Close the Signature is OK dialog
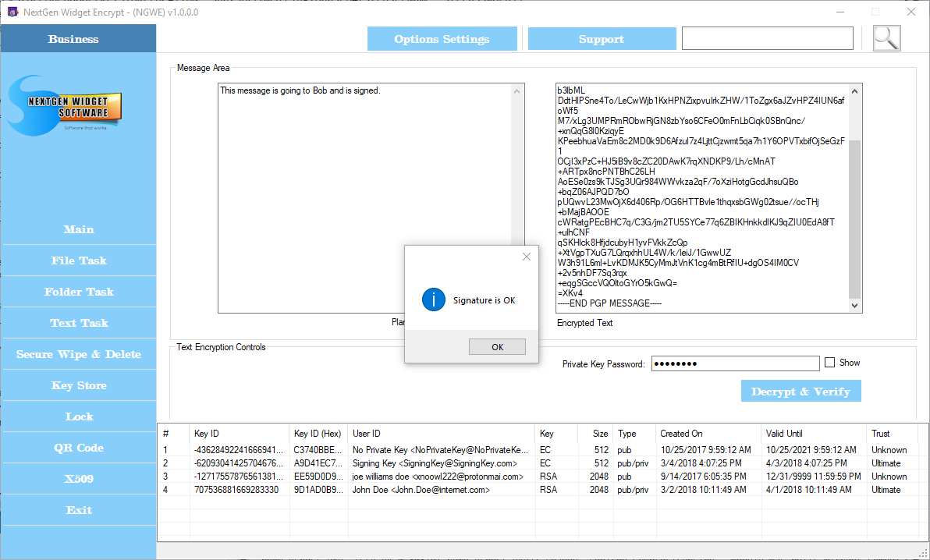This screenshot has height=560, width=930. 526,257
